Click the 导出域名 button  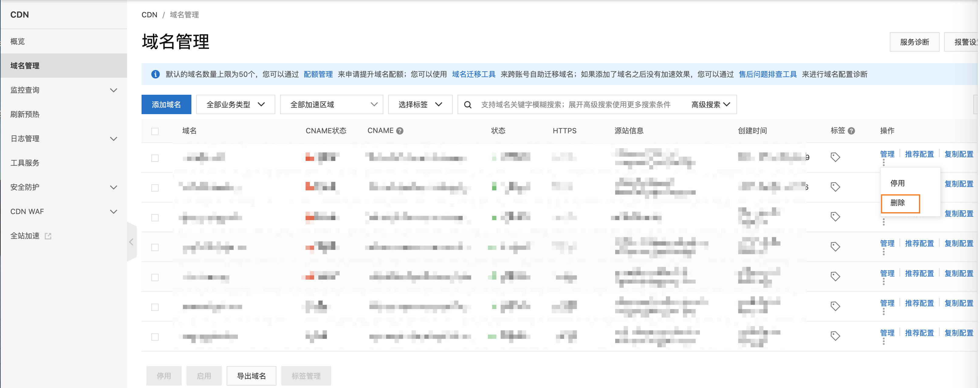pos(251,376)
